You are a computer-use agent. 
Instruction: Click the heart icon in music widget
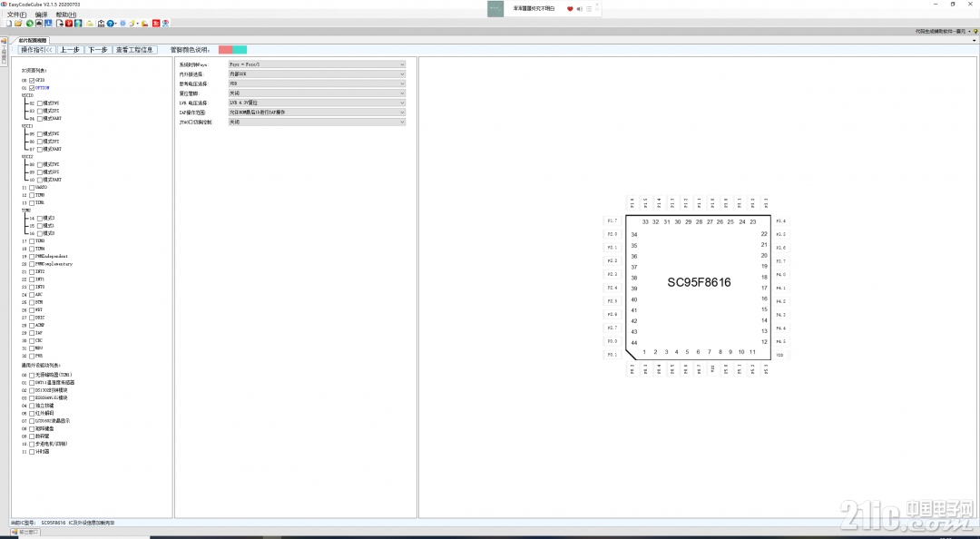point(570,9)
